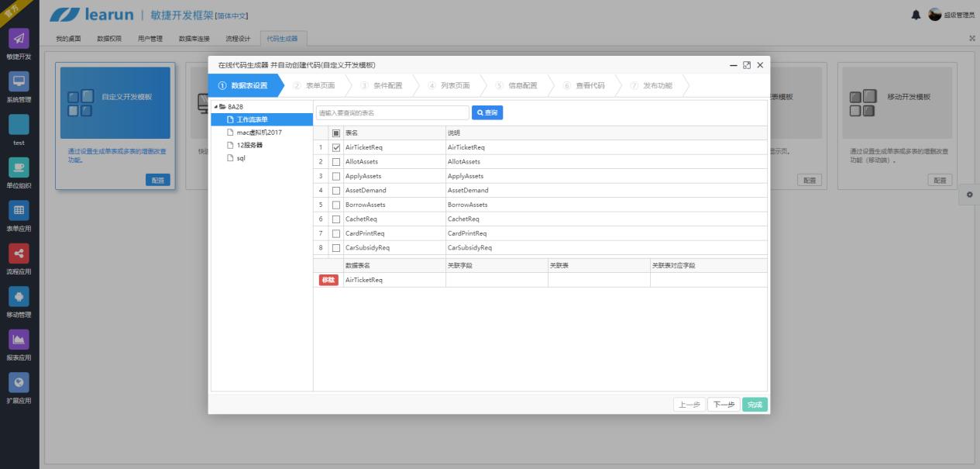The image size is (980, 469).
Task: Toggle the select-all checkbox in table header
Action: (336, 133)
